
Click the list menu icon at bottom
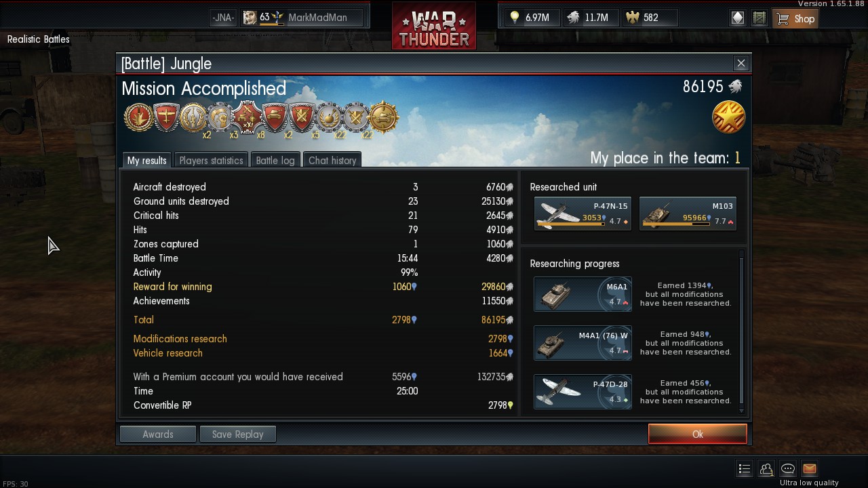click(x=745, y=468)
